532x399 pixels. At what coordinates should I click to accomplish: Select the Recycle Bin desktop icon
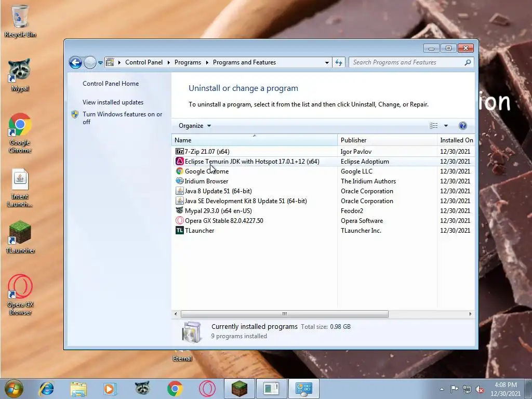tap(20, 21)
